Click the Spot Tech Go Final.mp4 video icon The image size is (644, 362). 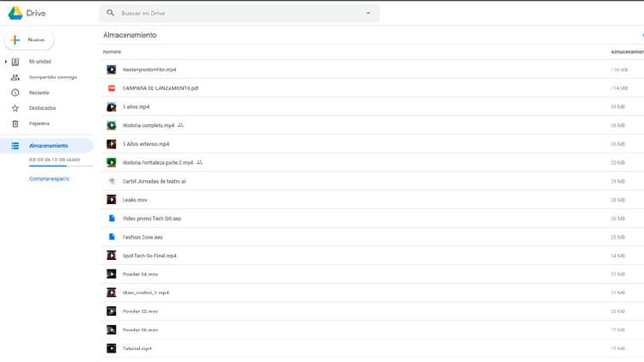[x=112, y=256]
